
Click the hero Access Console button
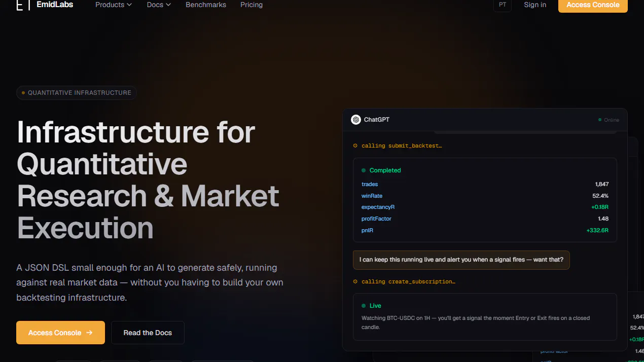coord(60,333)
